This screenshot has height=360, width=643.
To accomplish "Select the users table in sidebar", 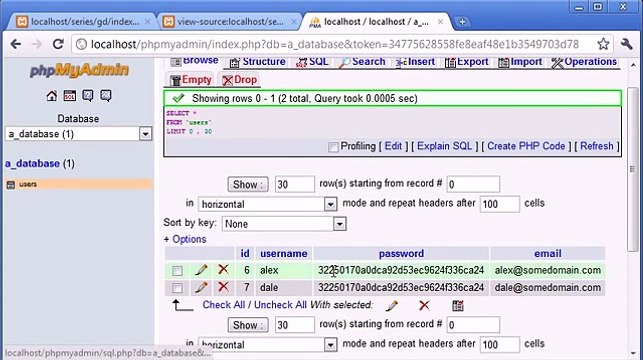I will [x=28, y=185].
